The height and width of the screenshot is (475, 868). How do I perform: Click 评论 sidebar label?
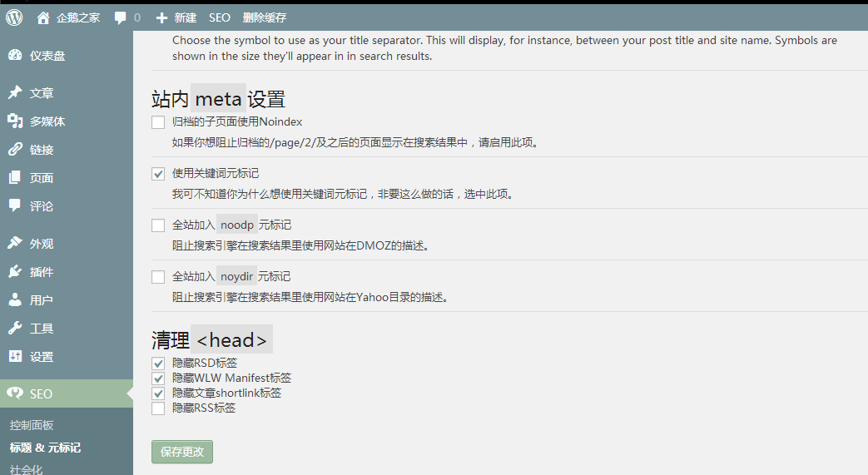coord(42,206)
